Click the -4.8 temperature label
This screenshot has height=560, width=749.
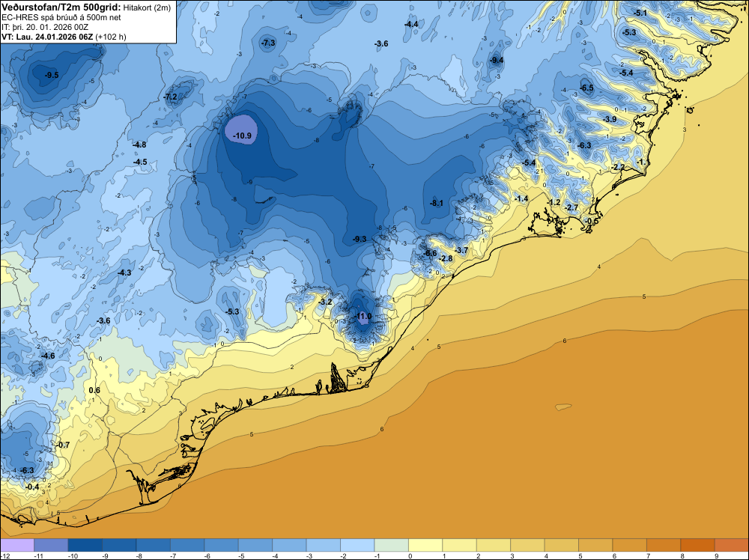coord(139,144)
